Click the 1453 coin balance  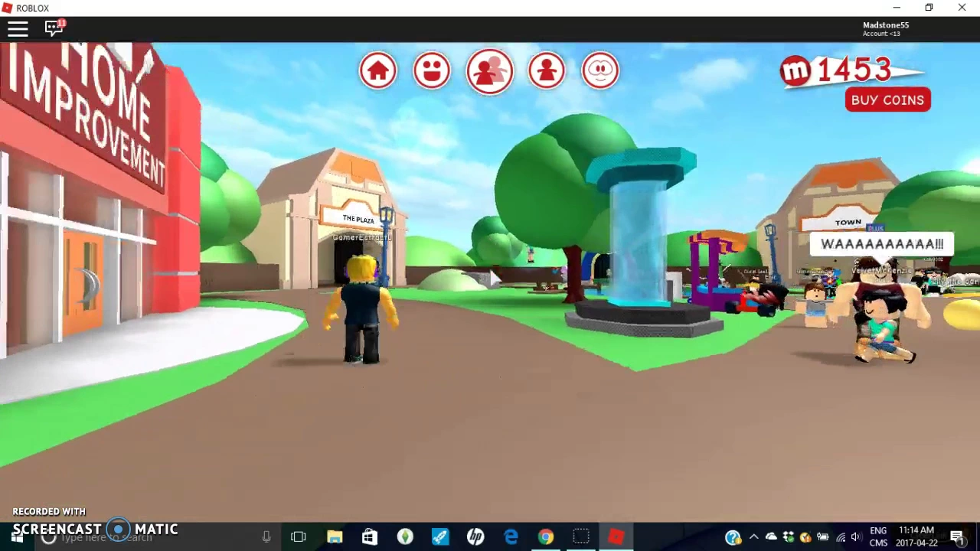854,70
